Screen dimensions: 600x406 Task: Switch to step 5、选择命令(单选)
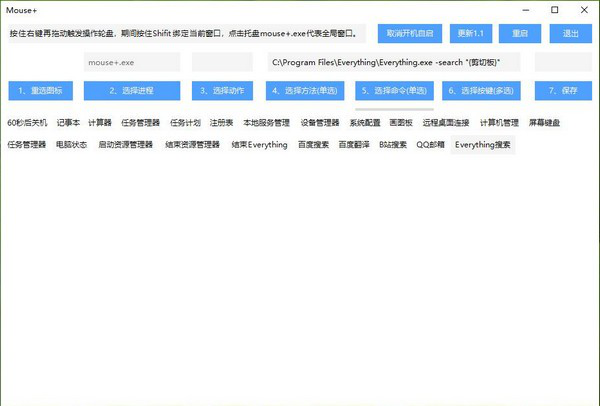[394, 91]
